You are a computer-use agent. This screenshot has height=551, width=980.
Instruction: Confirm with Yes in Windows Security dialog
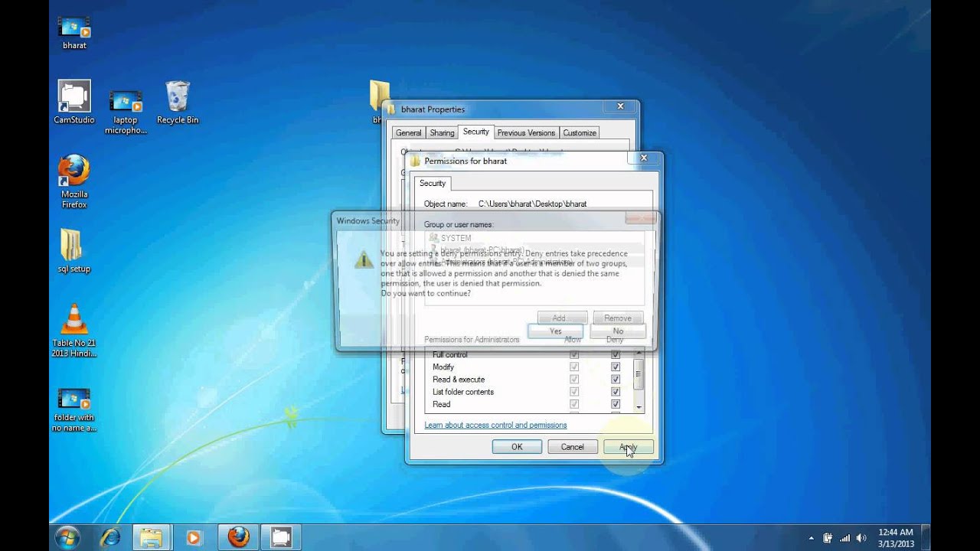tap(556, 331)
